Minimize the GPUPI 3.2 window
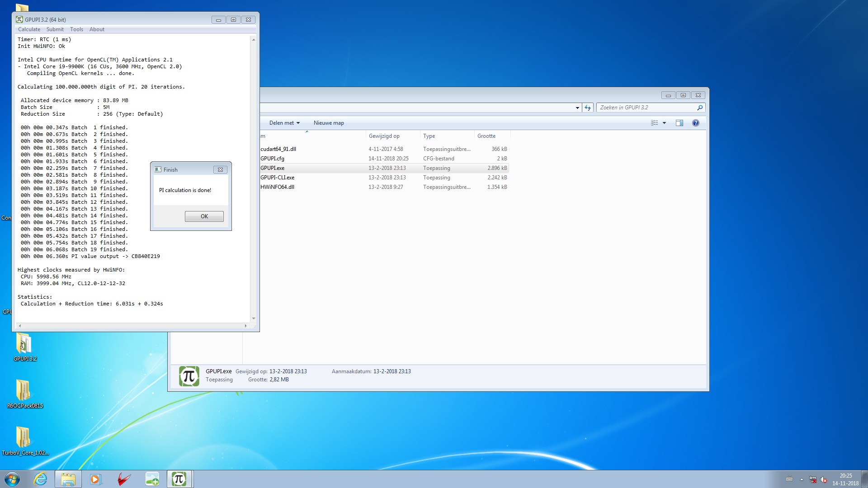The height and width of the screenshot is (488, 868). 218,20
